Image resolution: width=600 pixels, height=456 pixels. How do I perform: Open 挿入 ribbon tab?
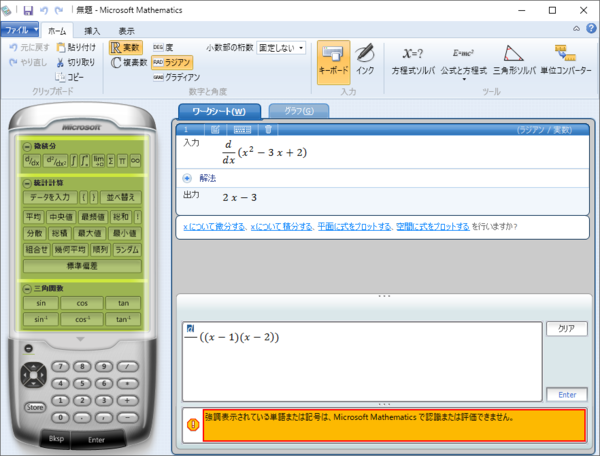pyautogui.click(x=92, y=31)
